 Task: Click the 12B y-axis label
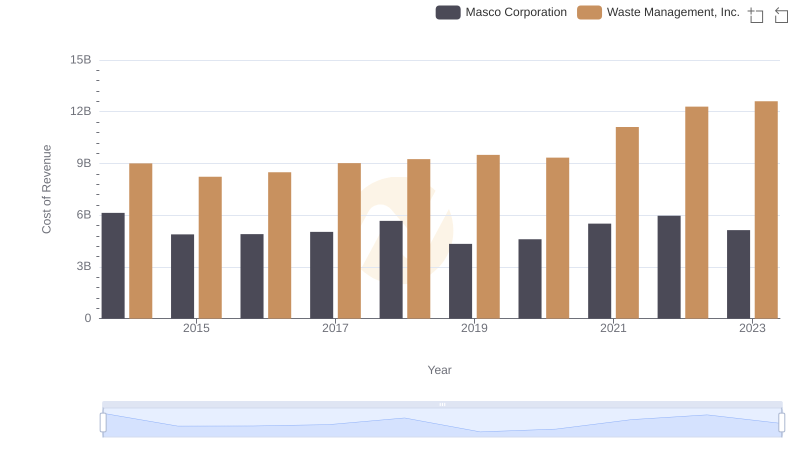81,111
